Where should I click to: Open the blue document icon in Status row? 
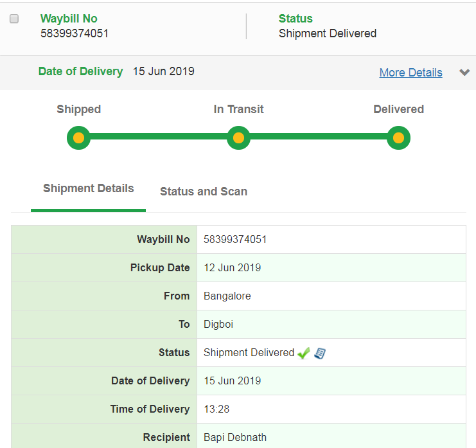(320, 353)
